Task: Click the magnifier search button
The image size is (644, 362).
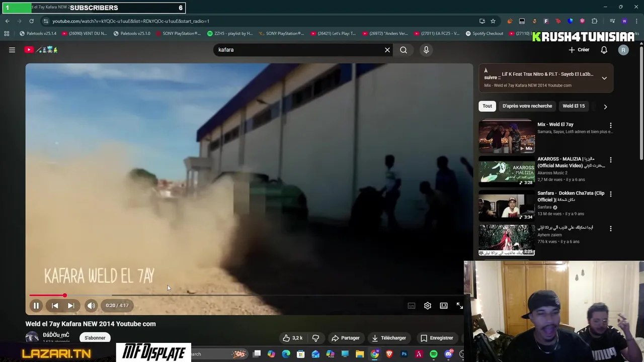Action: pos(404,50)
